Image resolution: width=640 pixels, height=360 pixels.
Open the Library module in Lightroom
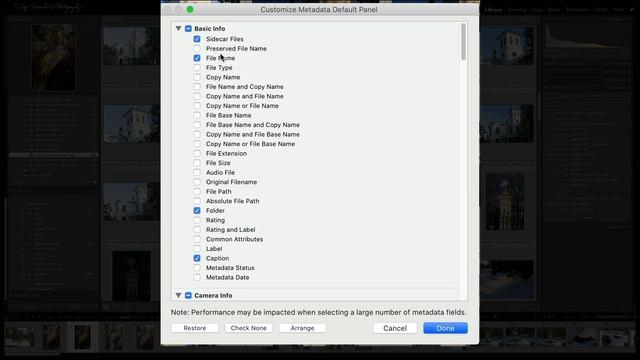(x=493, y=9)
